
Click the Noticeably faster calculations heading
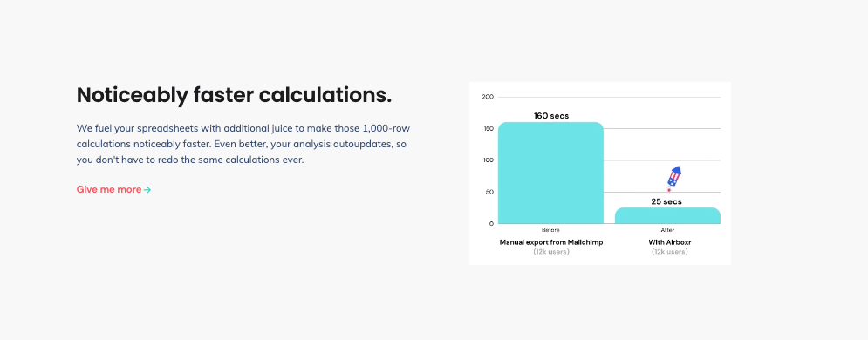pos(234,95)
